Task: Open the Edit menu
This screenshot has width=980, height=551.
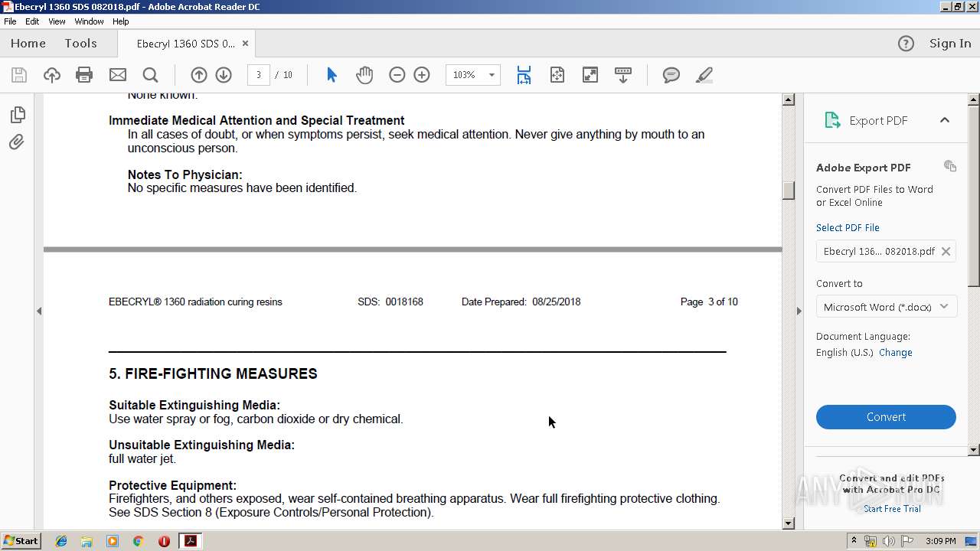Action: pyautogui.click(x=32, y=21)
